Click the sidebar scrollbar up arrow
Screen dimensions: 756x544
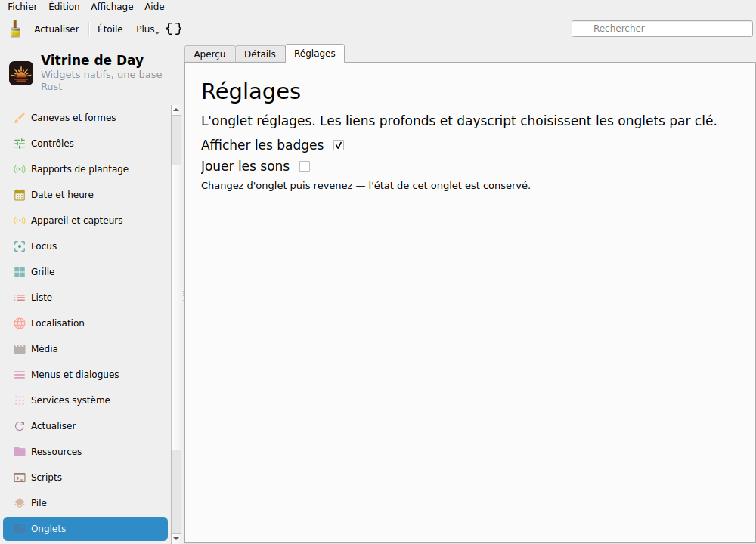(x=176, y=110)
